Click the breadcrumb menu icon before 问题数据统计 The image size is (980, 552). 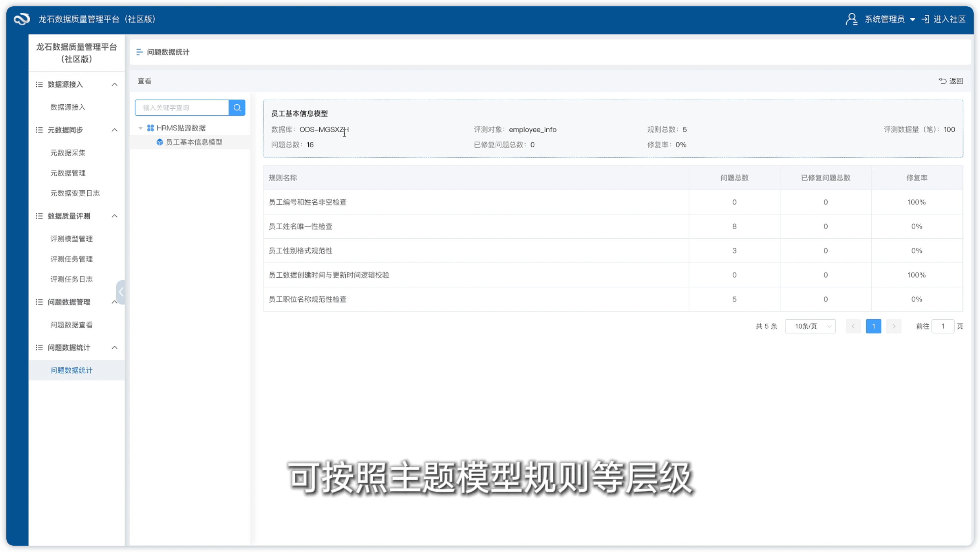coord(139,52)
